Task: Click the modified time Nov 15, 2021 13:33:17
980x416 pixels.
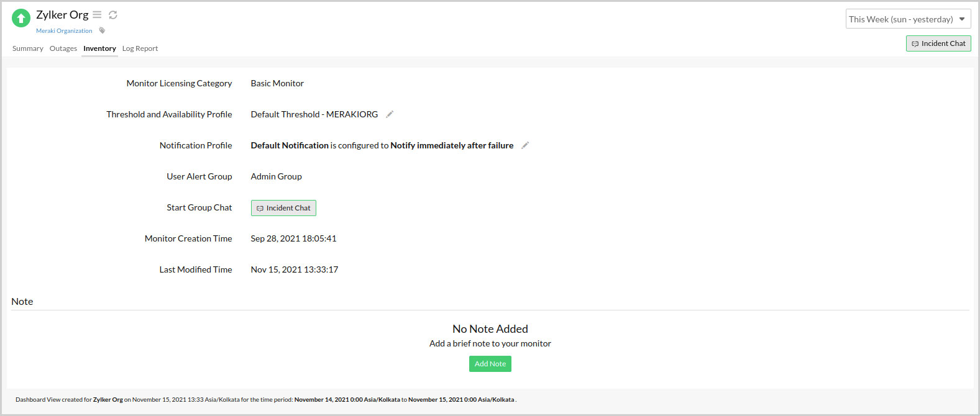Action: tap(295, 269)
